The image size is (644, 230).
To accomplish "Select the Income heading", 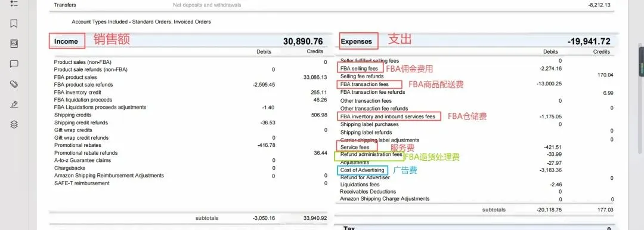I will [66, 41].
